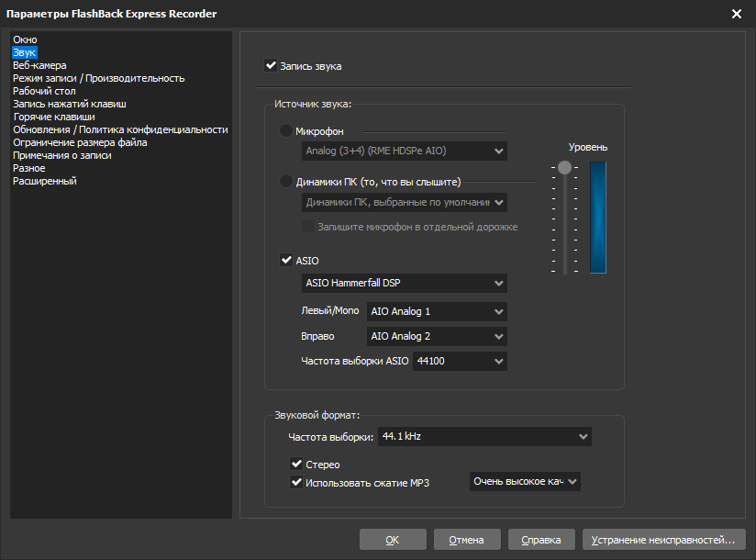Click the OK button
Screen dimensions: 756x560
(x=393, y=540)
